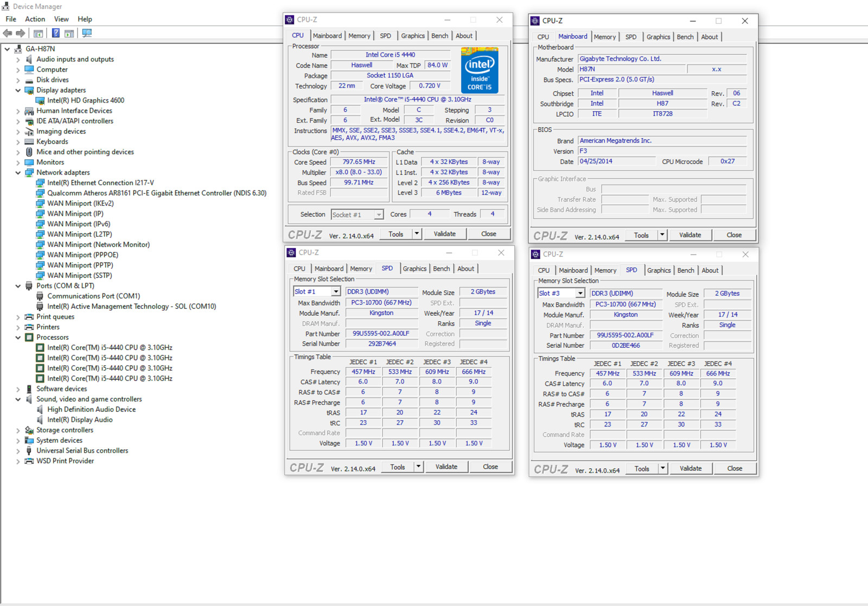
Task: Expand the Universal Serial Bus controllers node
Action: point(18,451)
